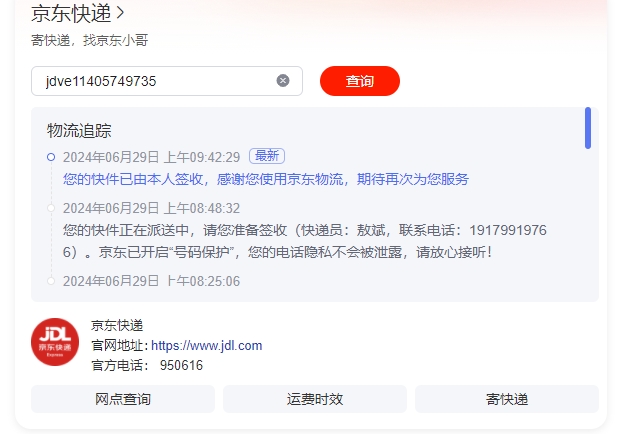
Task: Click the blue tracking list scrollbar thumb
Action: 588,128
